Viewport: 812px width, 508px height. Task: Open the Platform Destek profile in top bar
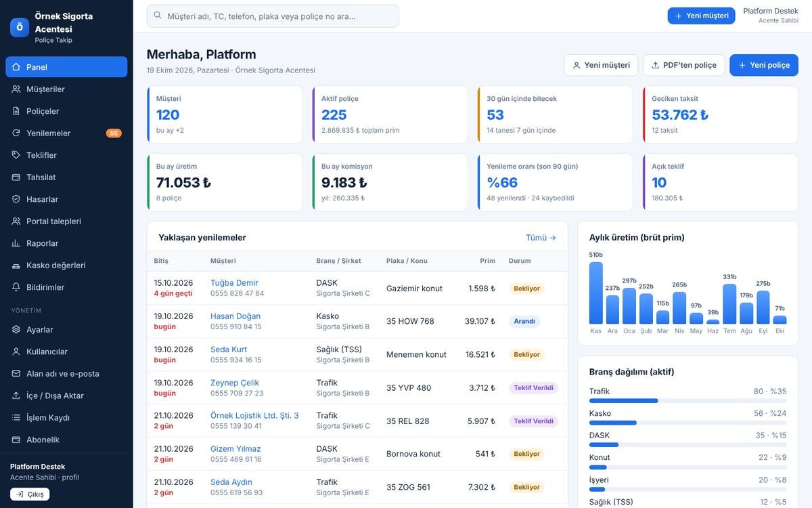coord(771,16)
